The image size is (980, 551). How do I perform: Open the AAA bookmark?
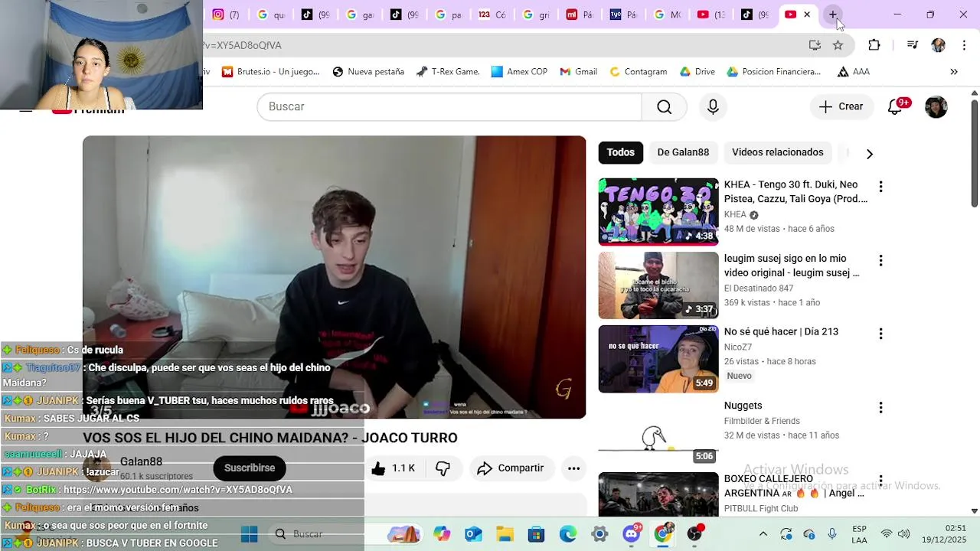click(x=853, y=72)
